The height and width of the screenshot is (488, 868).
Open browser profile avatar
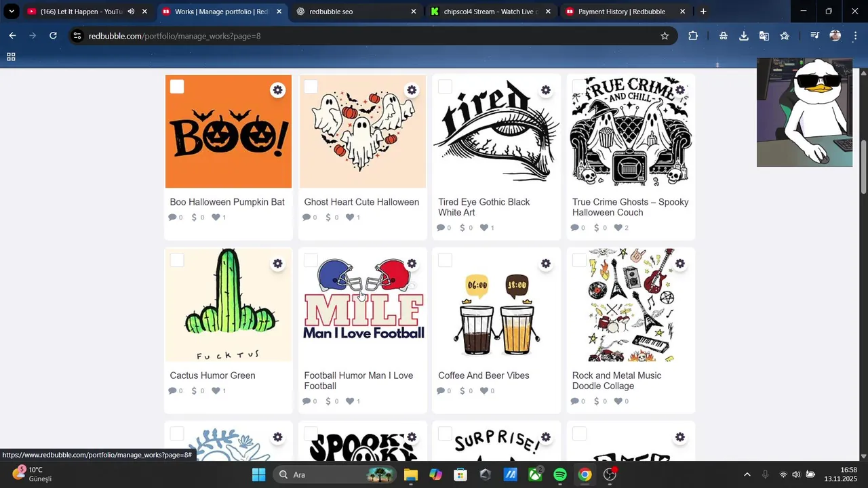tap(835, 36)
